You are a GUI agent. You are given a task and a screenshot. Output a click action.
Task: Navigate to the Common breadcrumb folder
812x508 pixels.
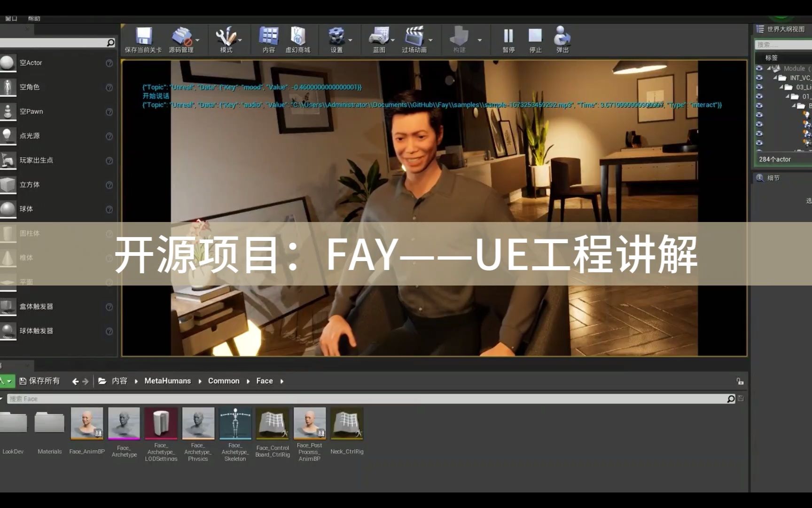(224, 381)
